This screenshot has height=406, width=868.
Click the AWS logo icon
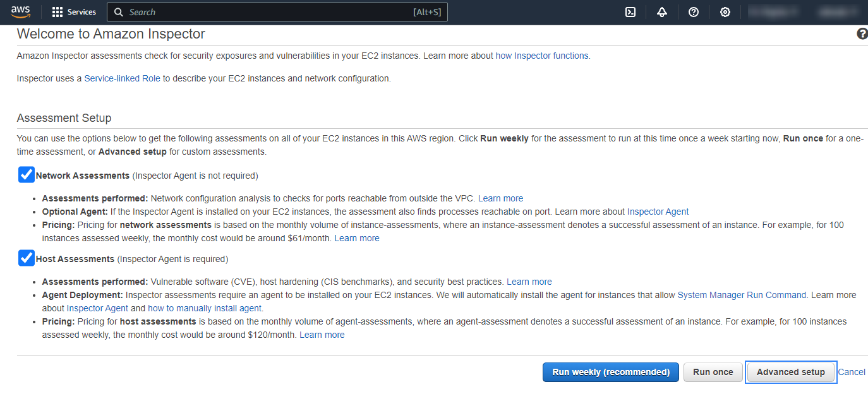20,12
